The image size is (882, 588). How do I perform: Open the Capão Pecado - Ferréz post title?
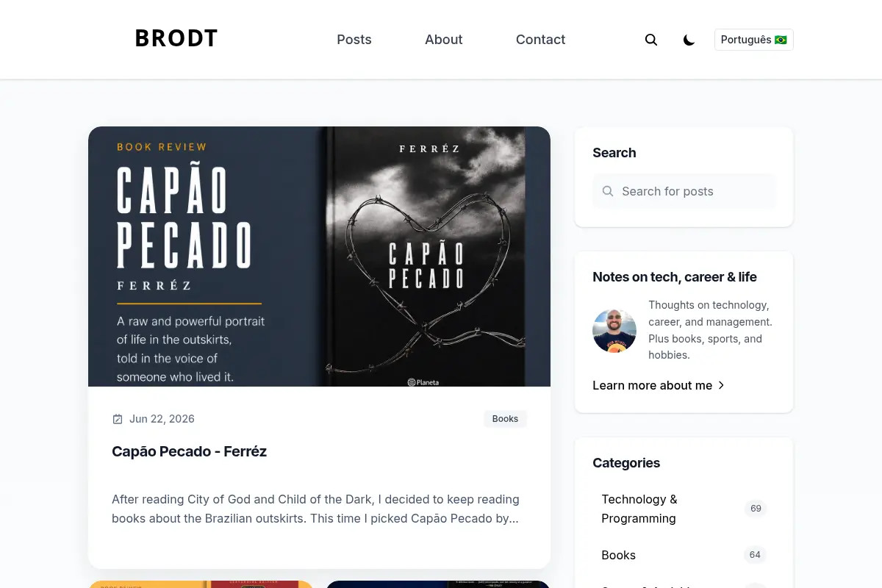189,451
